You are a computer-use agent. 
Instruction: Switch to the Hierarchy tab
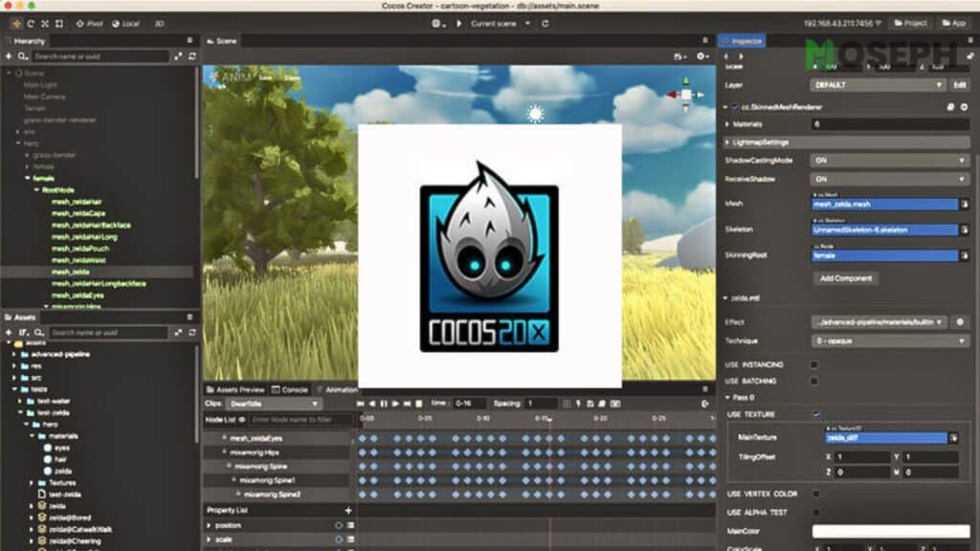click(x=26, y=41)
